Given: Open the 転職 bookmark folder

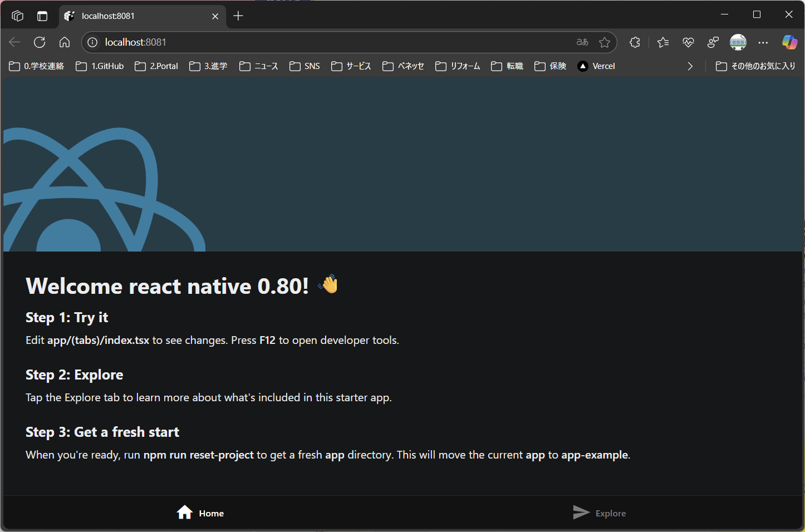Looking at the screenshot, I should click(507, 66).
